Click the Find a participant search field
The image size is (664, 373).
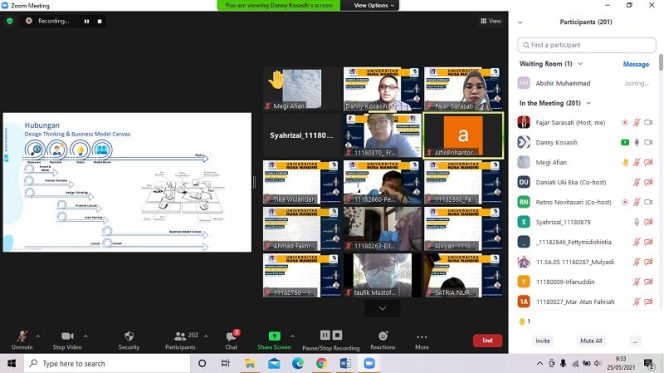[587, 45]
